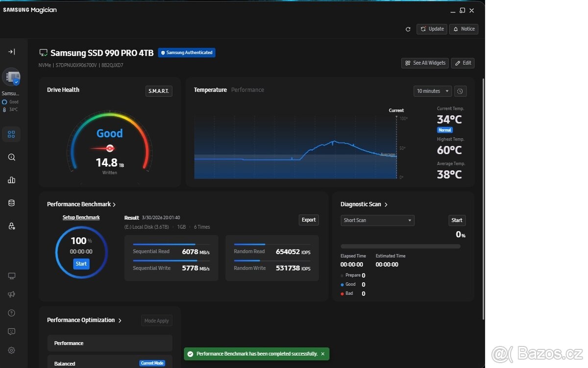
Task: Expand the Performance Benchmark section arrow
Action: point(114,205)
